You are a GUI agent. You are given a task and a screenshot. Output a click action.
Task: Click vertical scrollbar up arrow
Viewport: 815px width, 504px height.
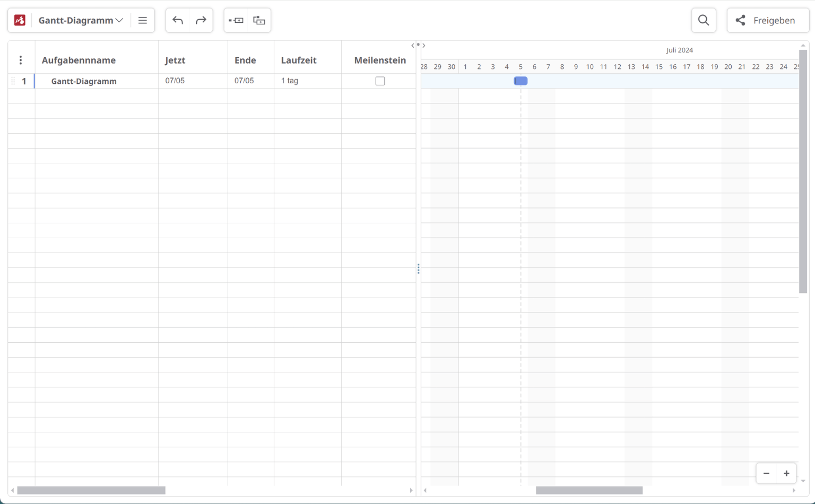803,46
